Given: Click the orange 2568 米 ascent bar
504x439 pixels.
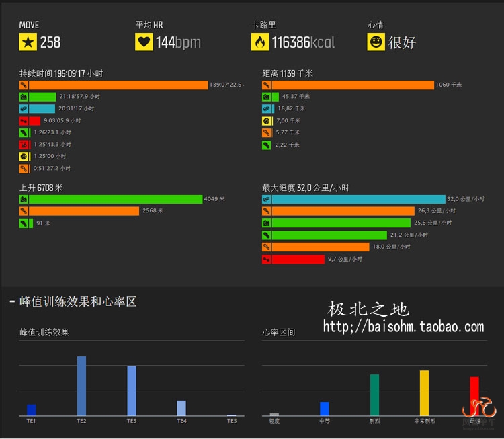Looking at the screenshot, I should coord(84,211).
